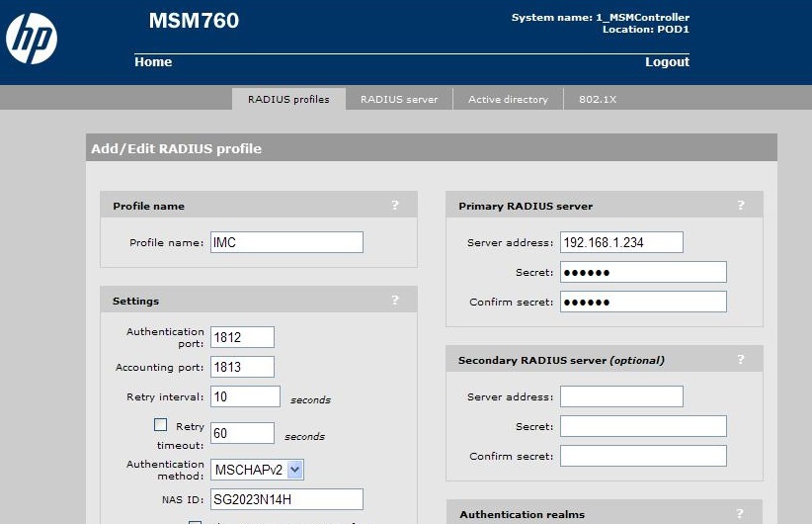The height and width of the screenshot is (524, 812).
Task: Click the MSM760 product title
Action: coord(194,21)
